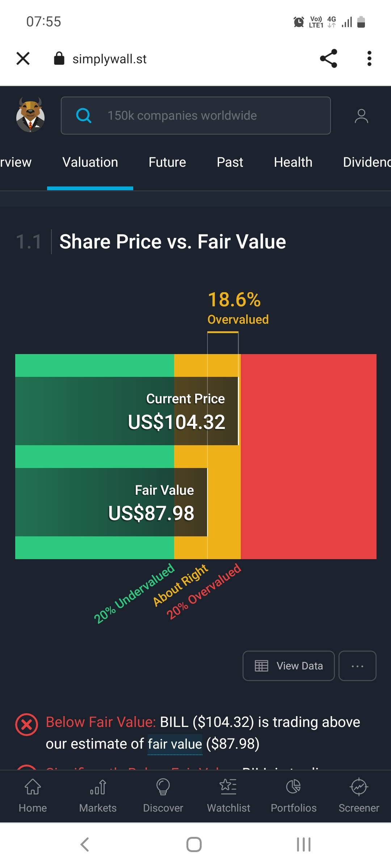Focus the 150k companies worldwide search field
This screenshot has width=391, height=868.
(x=195, y=115)
